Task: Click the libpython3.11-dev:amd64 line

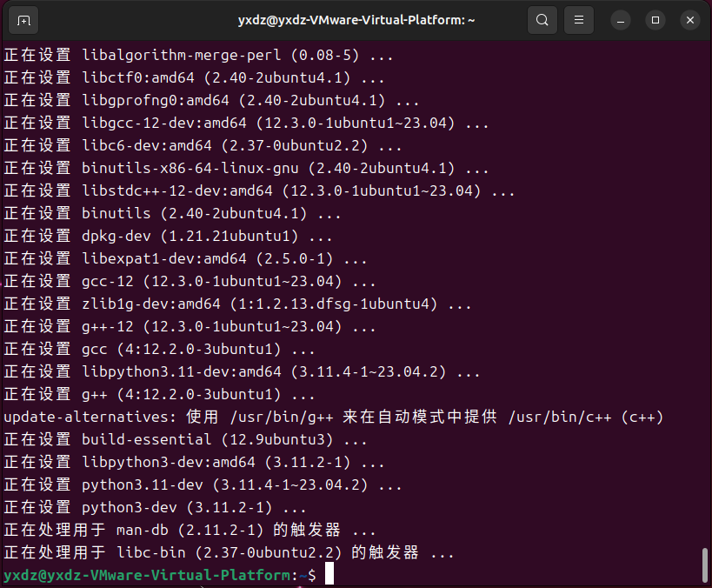Action: 242,371
